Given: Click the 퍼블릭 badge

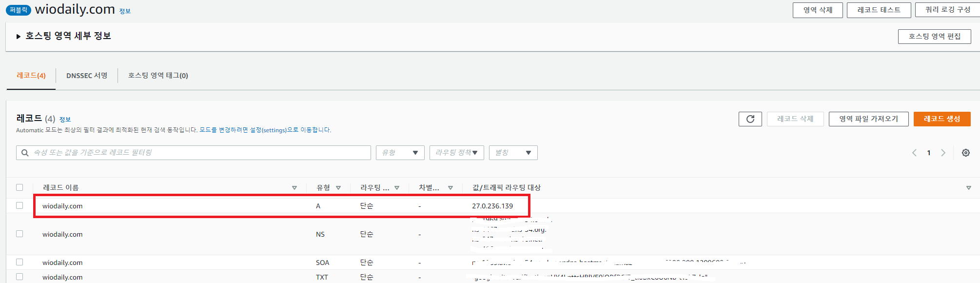Looking at the screenshot, I should [x=19, y=10].
